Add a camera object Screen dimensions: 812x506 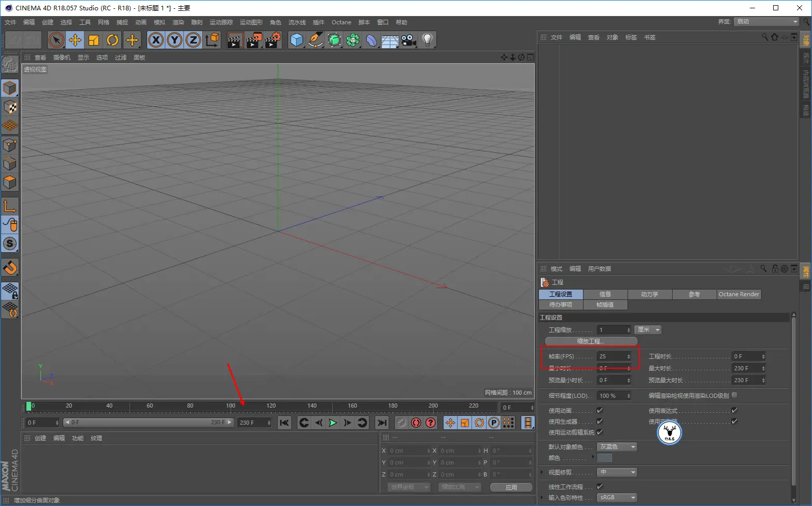[409, 40]
